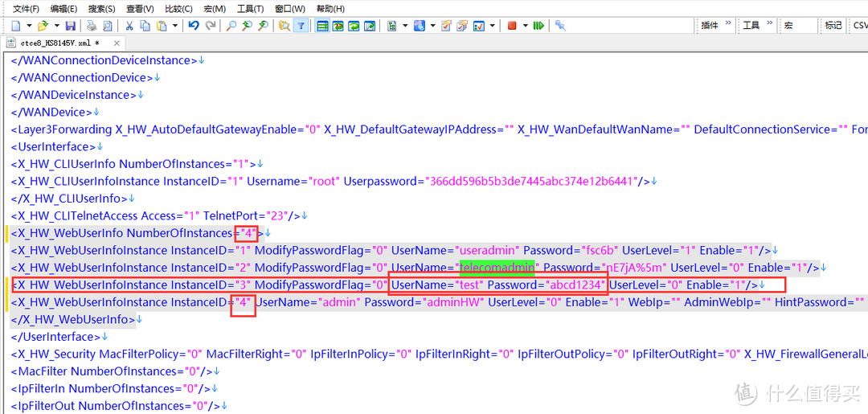Screen dimensions: 868x414
Task: Toggle Wrap by Window icon
Action: [354, 26]
